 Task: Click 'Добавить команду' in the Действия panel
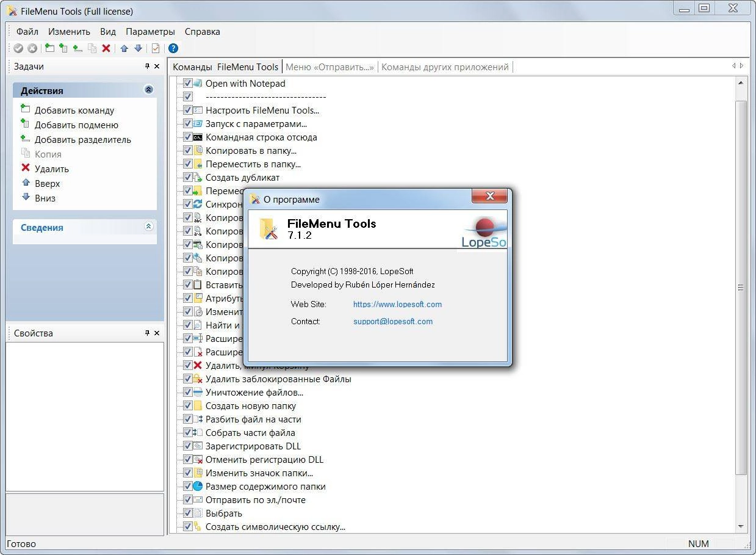click(x=74, y=111)
